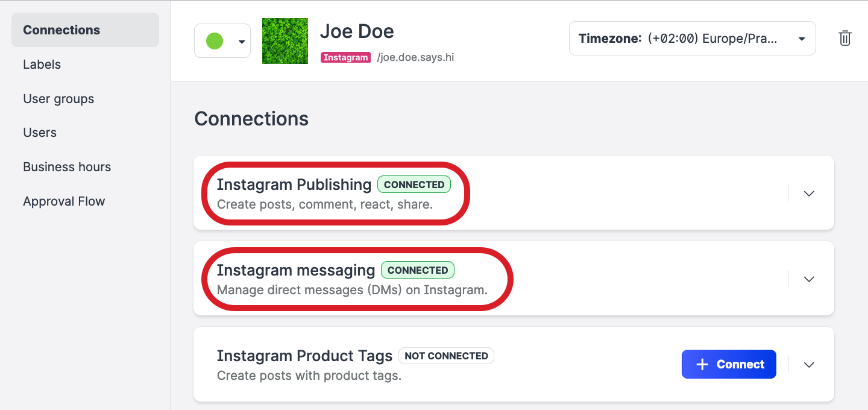The image size is (868, 410).
Task: Click Joe Doe's green profile thumbnail
Action: click(x=285, y=41)
